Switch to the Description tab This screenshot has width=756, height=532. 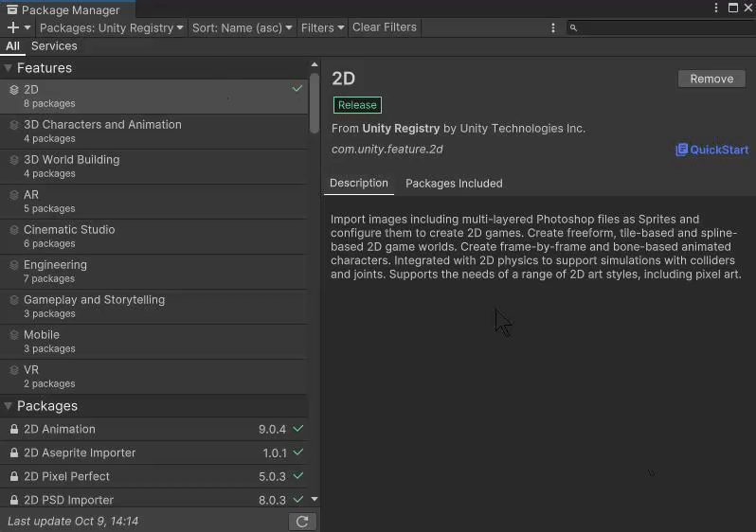[359, 183]
